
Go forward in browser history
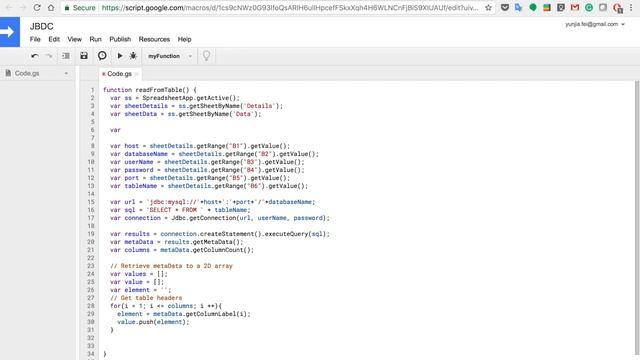click(x=23, y=7)
